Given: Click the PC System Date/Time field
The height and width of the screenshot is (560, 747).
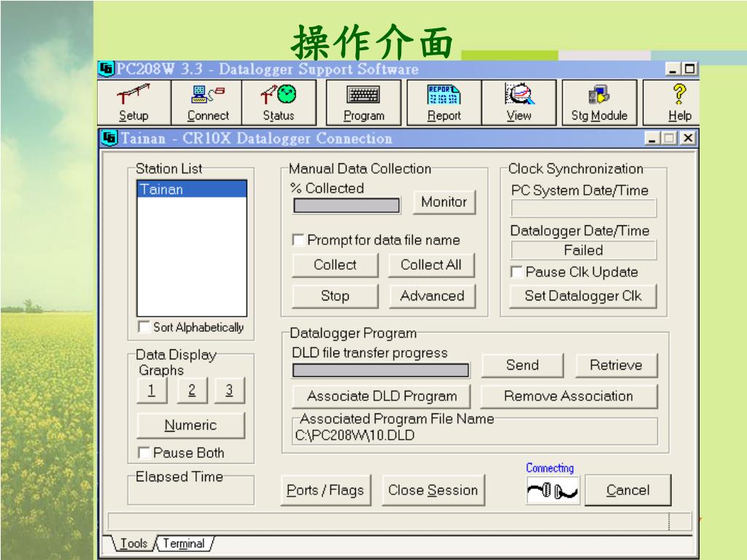Looking at the screenshot, I should pos(584,209).
